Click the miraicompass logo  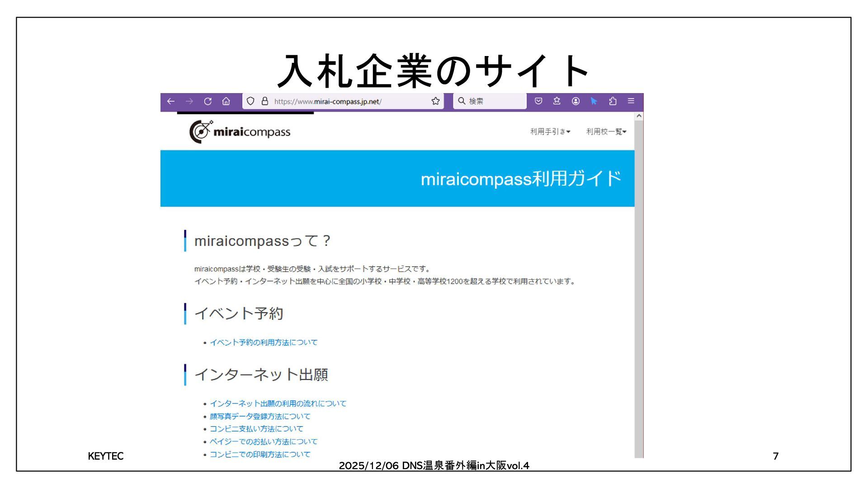240,131
